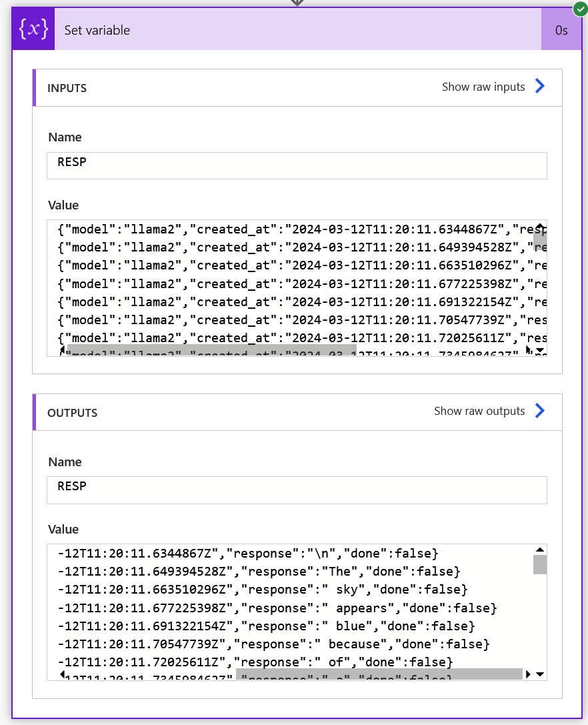The width and height of the screenshot is (588, 725).
Task: Collapse the Set variable action header
Action: click(297, 29)
